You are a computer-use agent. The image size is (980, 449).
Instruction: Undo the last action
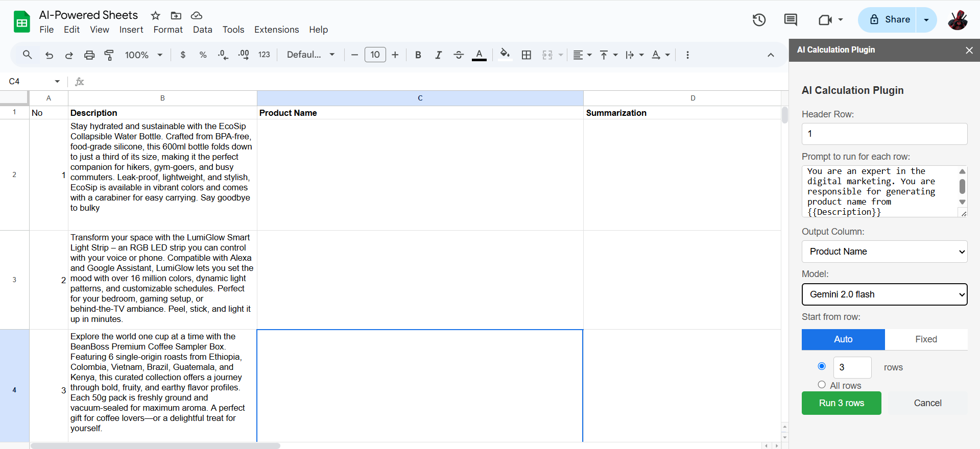(49, 55)
